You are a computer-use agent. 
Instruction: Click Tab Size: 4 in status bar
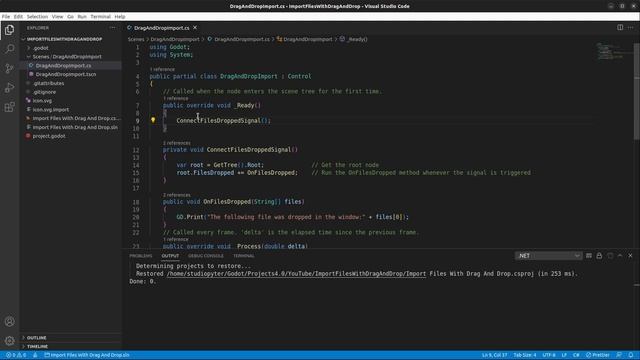pyautogui.click(x=525, y=355)
